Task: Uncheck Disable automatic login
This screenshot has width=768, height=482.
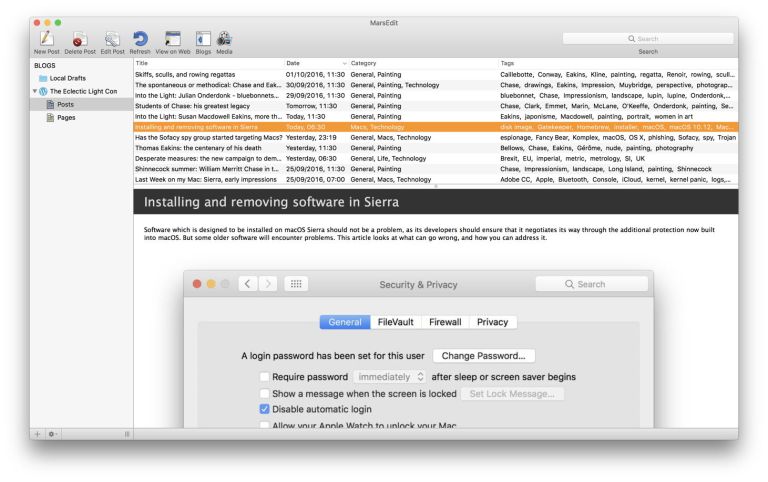Action: [x=264, y=409]
